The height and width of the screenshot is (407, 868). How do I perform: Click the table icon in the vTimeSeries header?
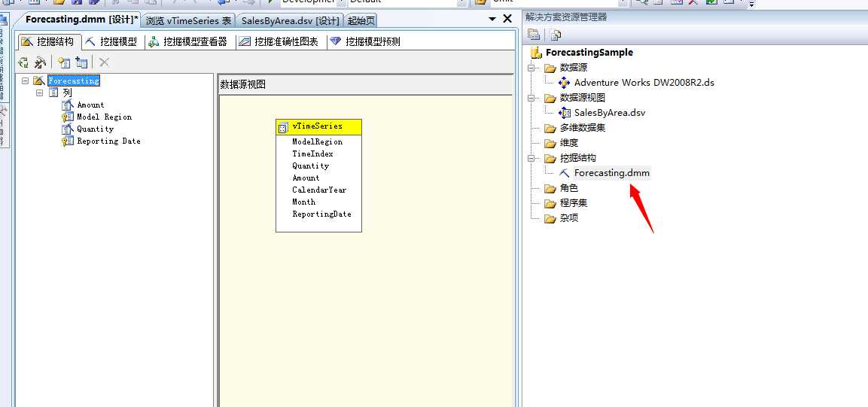283,128
